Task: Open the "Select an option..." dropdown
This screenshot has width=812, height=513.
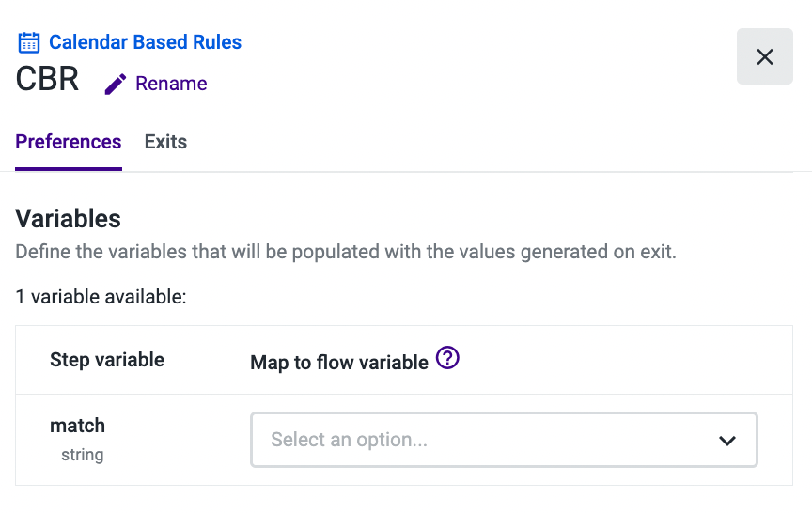Action: coord(504,440)
